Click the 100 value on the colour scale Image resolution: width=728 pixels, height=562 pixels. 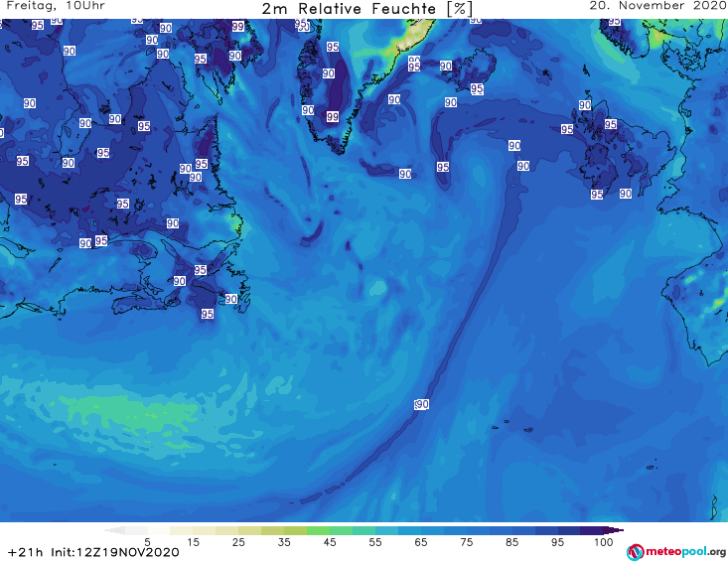(x=603, y=542)
